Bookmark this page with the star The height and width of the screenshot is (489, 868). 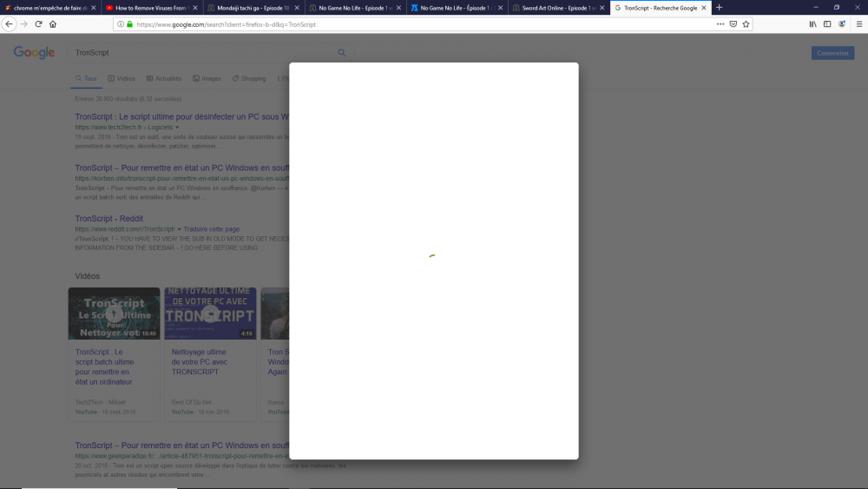746,24
